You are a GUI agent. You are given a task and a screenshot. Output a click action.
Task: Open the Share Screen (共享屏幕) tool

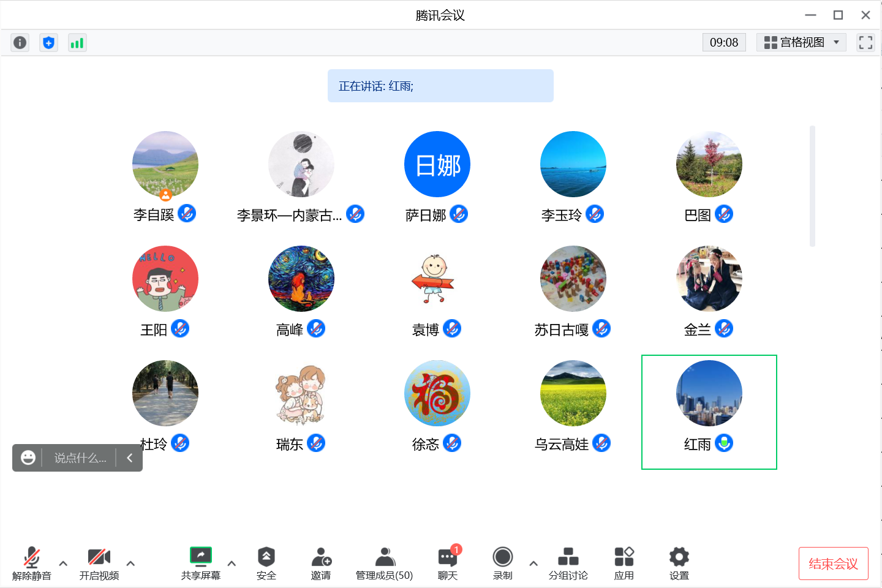click(200, 563)
